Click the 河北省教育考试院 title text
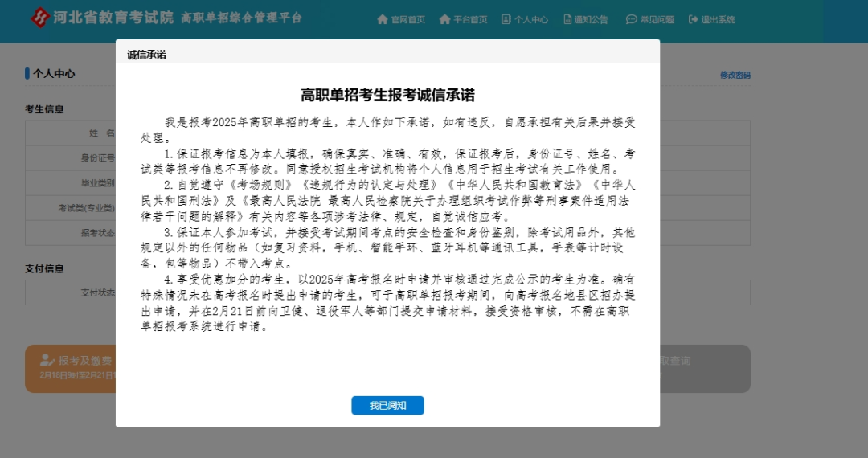868x458 pixels. [113, 18]
